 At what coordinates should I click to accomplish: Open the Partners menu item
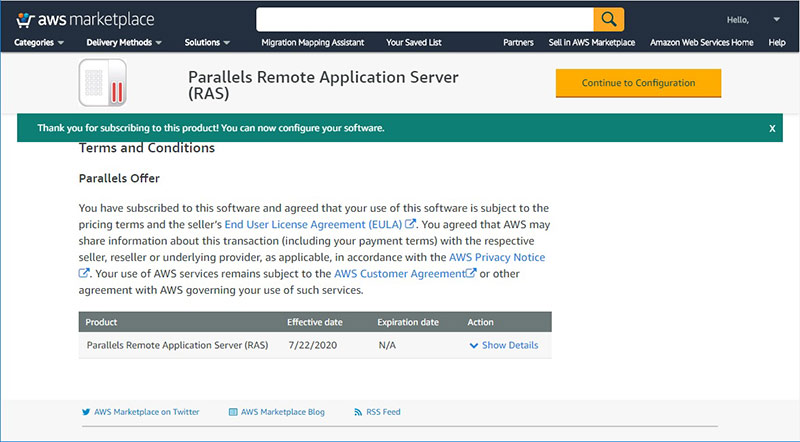coord(518,42)
